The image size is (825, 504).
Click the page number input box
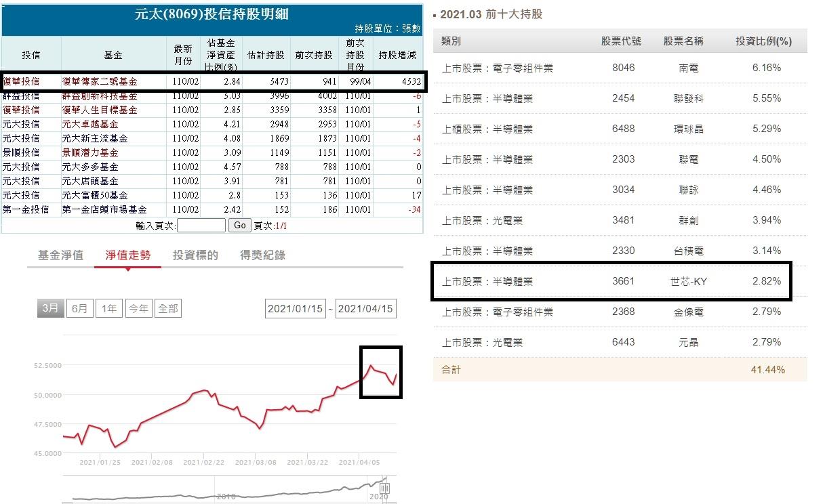tap(201, 226)
